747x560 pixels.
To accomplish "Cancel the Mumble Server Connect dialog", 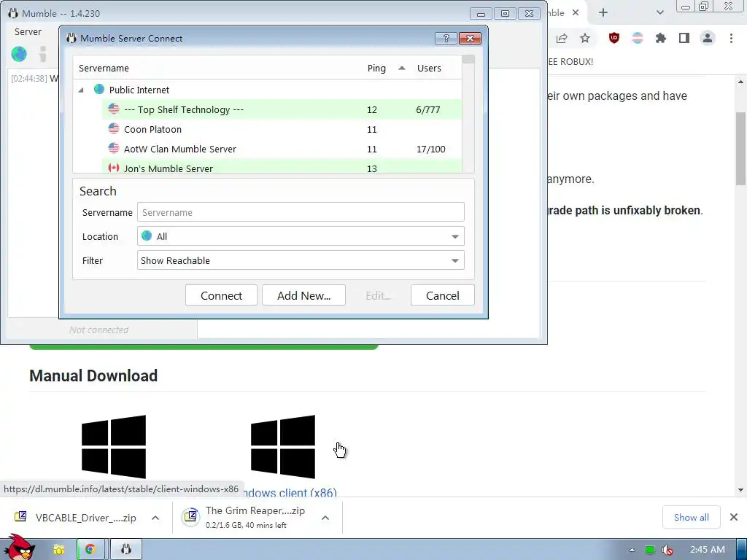I will coord(442,295).
